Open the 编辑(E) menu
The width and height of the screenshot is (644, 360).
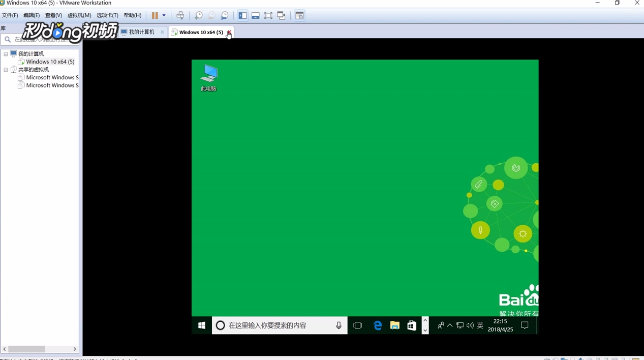(32, 15)
